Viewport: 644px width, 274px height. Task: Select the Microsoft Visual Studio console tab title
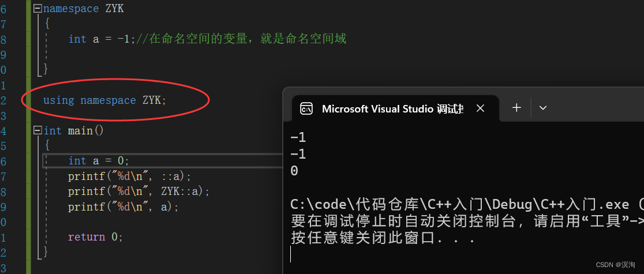click(392, 109)
